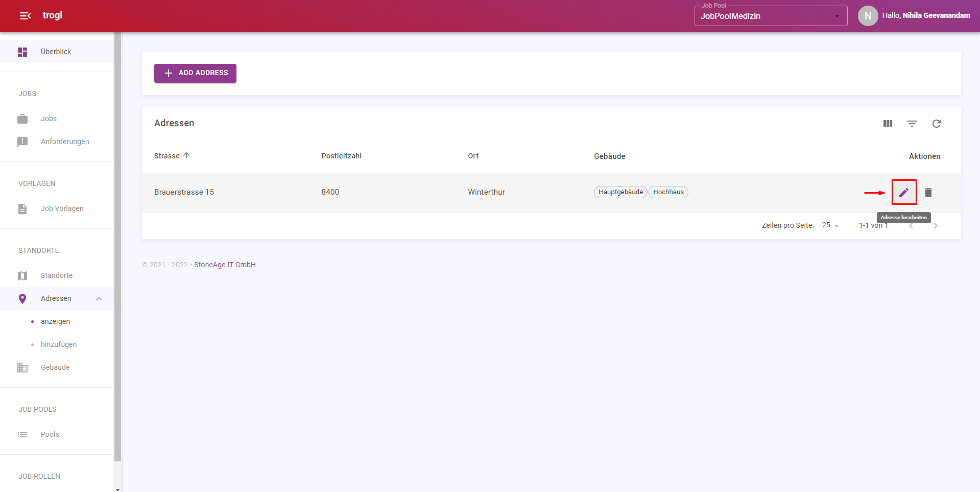Open the Überblick dashboard icon
Viewport: 980px width, 492px height.
(x=22, y=52)
